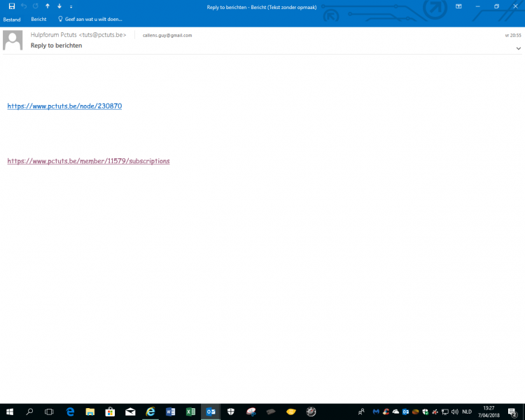The width and height of the screenshot is (525, 420).
Task: Click recipient callens.guy@gmail.com address
Action: [x=167, y=35]
